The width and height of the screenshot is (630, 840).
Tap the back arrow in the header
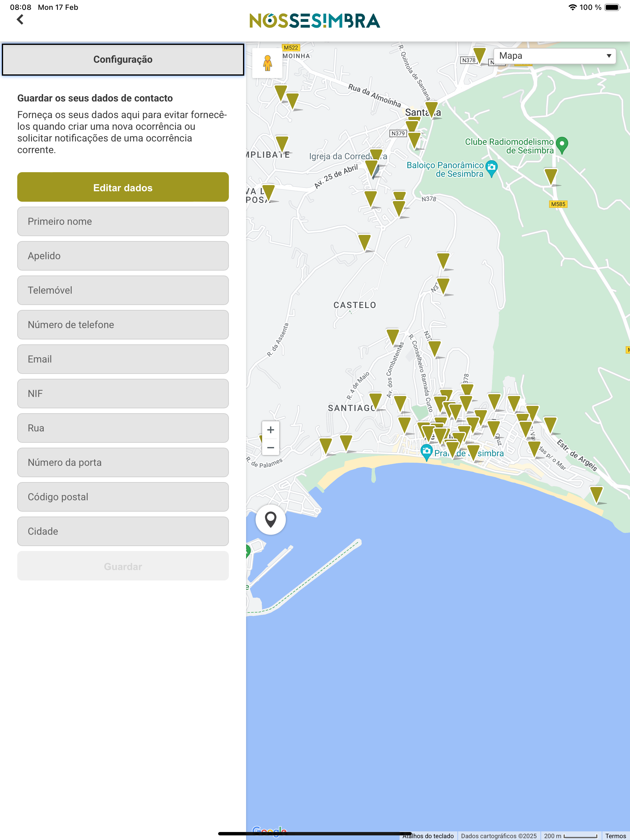point(20,19)
